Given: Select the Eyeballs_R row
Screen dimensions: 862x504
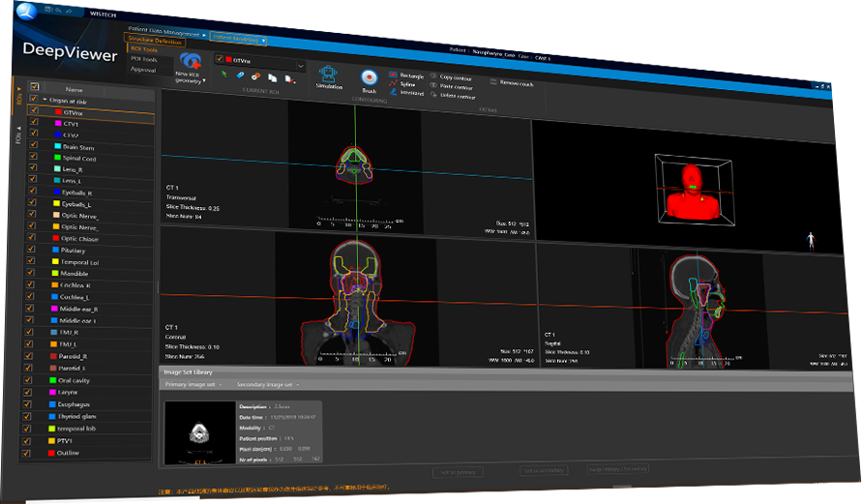Looking at the screenshot, I should tap(91, 193).
